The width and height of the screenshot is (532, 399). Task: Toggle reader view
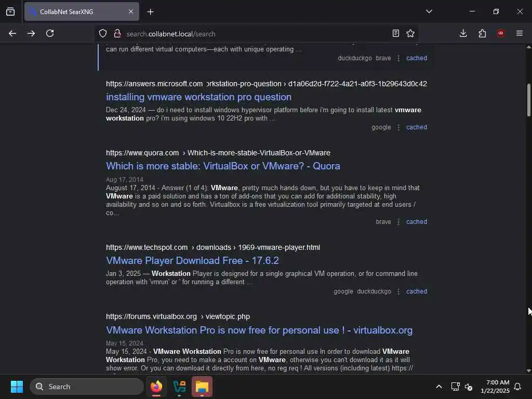tap(395, 33)
